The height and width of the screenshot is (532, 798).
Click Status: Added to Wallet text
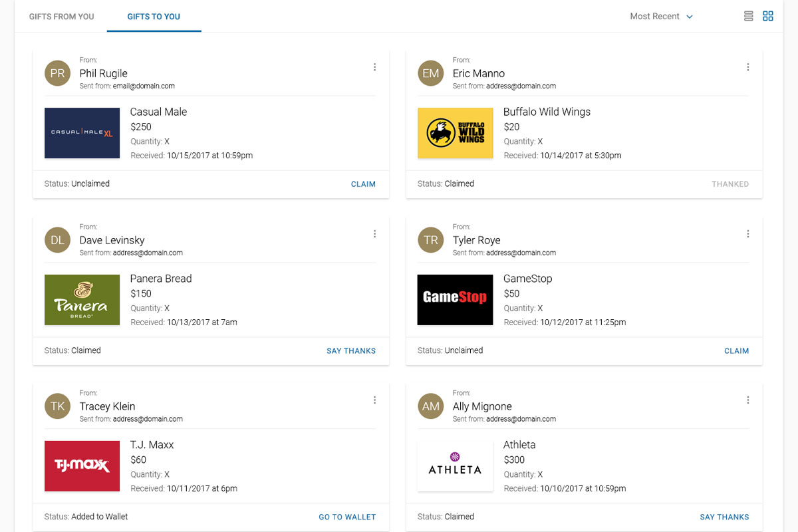pos(86,517)
